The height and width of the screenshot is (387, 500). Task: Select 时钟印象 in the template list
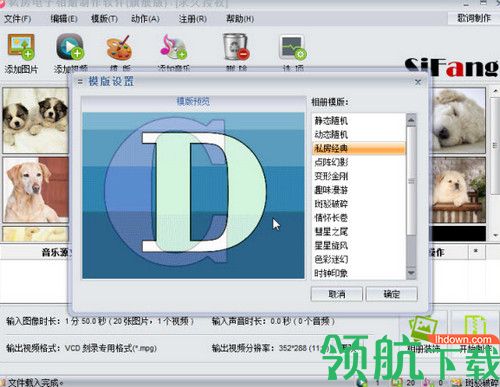click(x=359, y=273)
